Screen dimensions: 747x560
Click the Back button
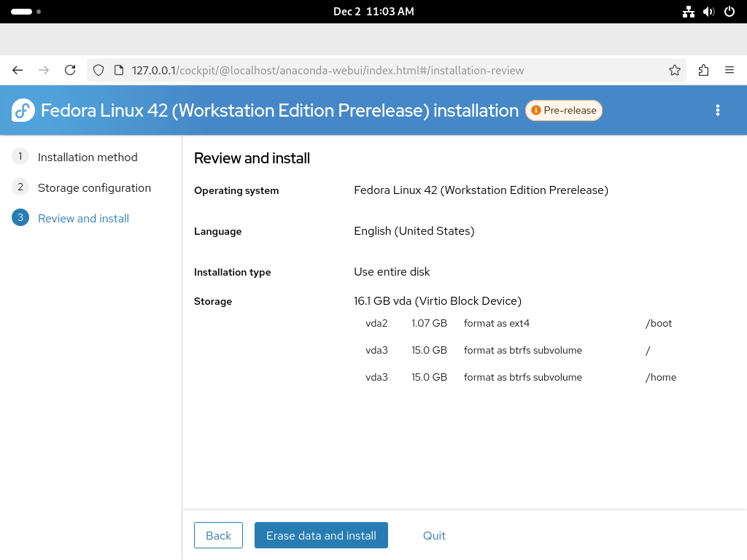coord(218,535)
